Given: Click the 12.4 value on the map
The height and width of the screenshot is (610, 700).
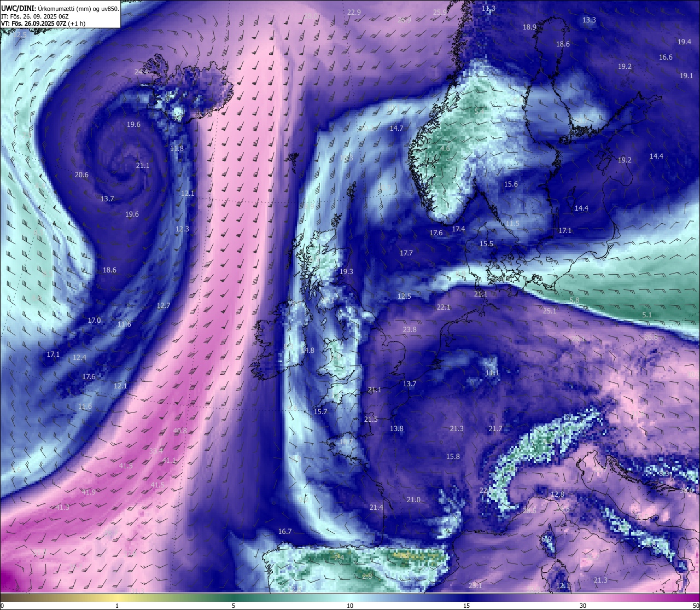Looking at the screenshot, I should (x=79, y=357).
